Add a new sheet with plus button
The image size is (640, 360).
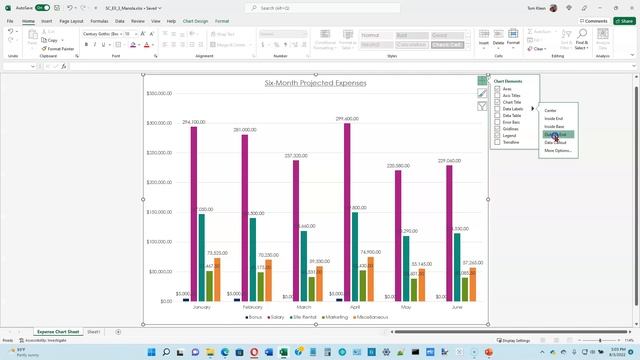(x=118, y=332)
